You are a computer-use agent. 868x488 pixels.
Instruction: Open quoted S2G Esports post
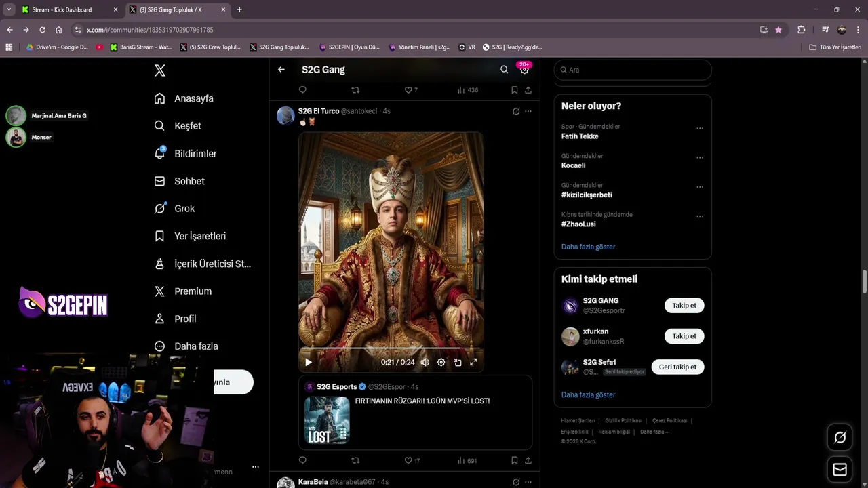[x=415, y=413]
